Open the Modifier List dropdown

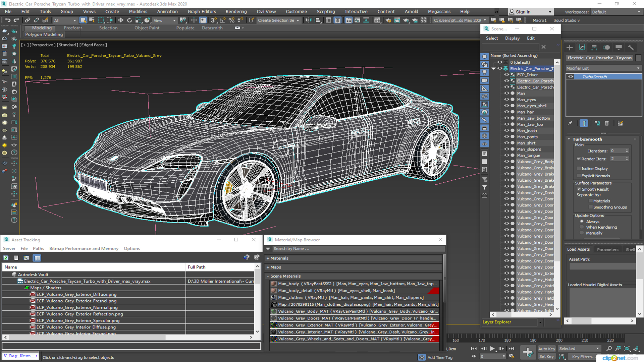(603, 68)
